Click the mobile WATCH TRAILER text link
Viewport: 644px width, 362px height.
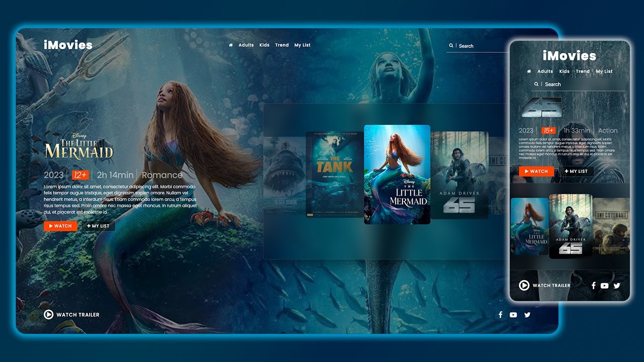pos(551,286)
